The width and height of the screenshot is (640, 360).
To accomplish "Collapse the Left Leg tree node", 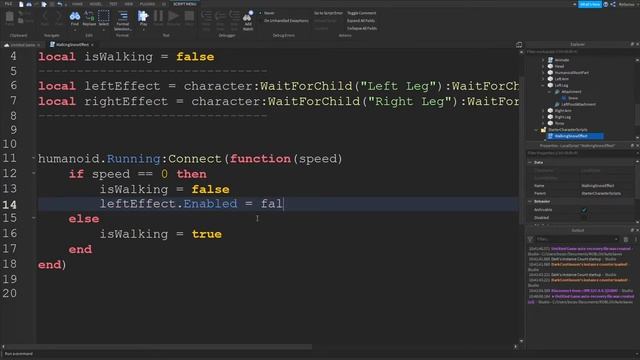I will (x=543, y=85).
